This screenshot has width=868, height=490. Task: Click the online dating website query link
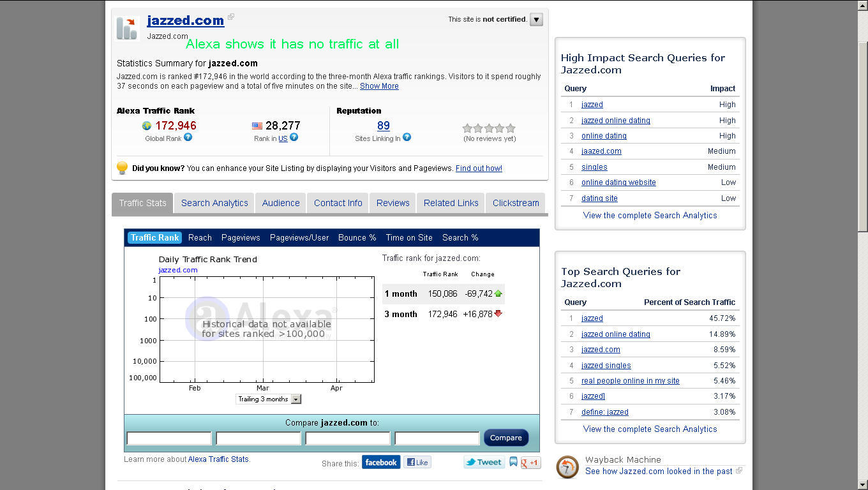tap(618, 182)
